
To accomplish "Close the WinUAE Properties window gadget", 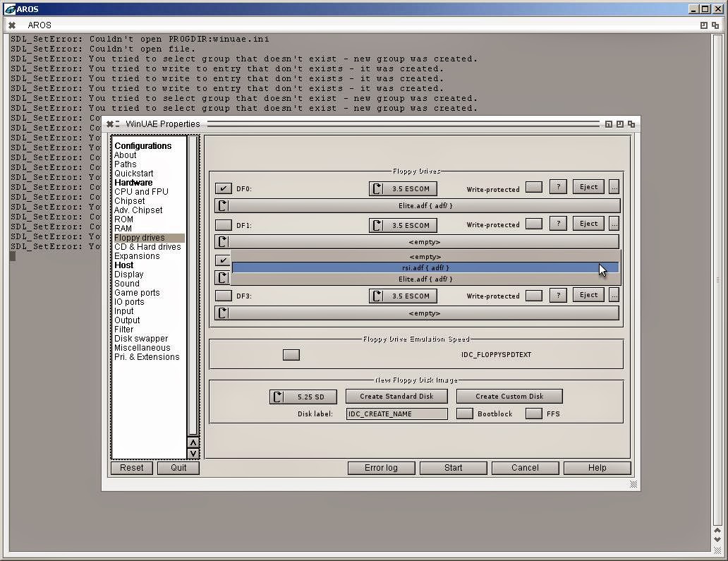I will (110, 124).
